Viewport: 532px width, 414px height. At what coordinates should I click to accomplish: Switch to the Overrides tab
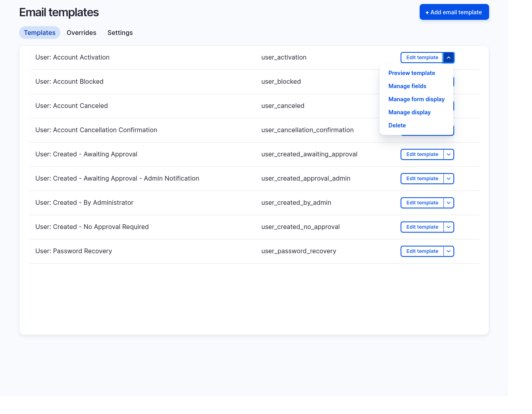coord(81,33)
